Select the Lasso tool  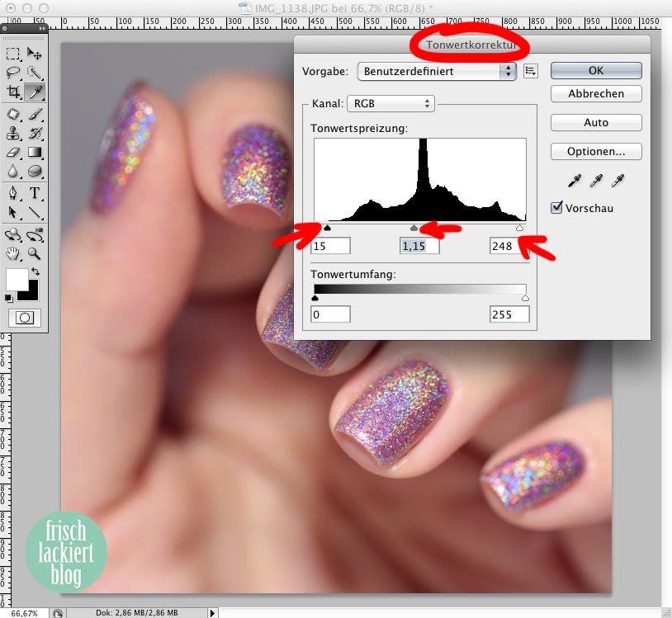tap(13, 73)
